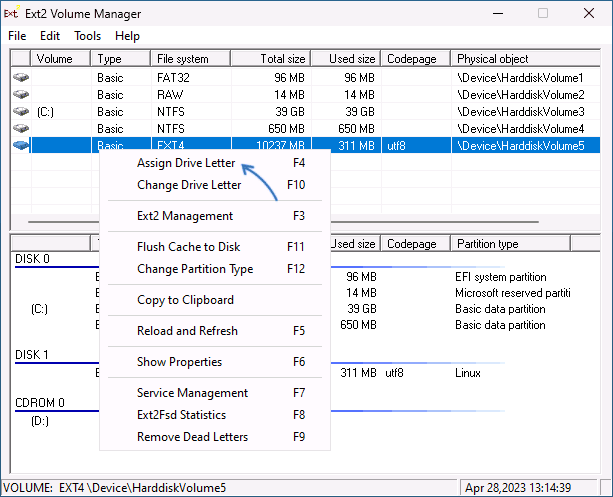Choose Change Drive Letter from context menu
The width and height of the screenshot is (613, 497).
click(215, 185)
